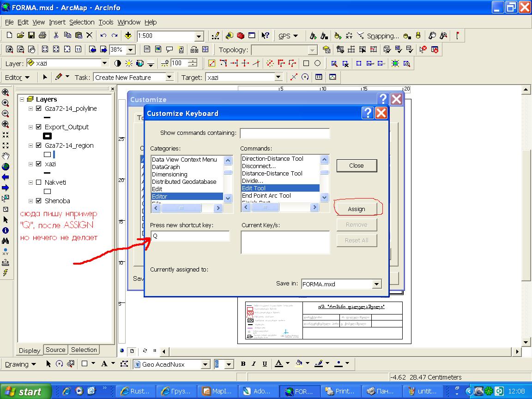Click the Add Data plus icon
The width and height of the screenshot is (532, 399).
(128, 35)
